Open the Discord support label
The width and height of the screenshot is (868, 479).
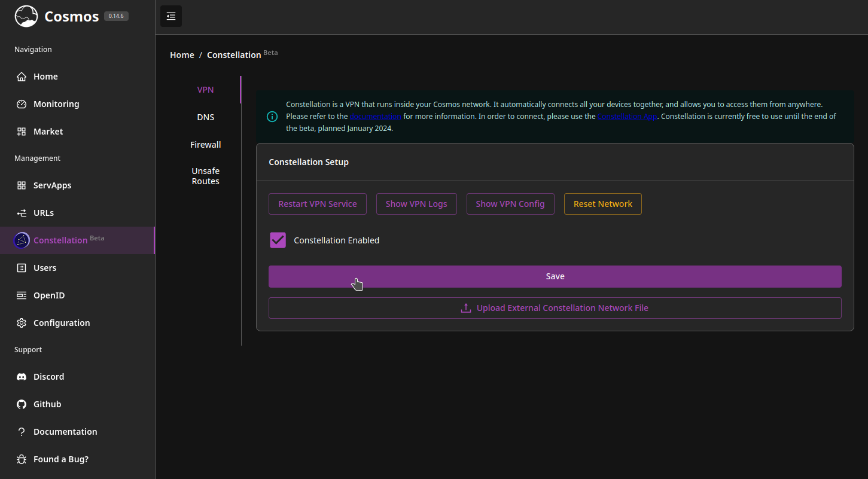49,377
